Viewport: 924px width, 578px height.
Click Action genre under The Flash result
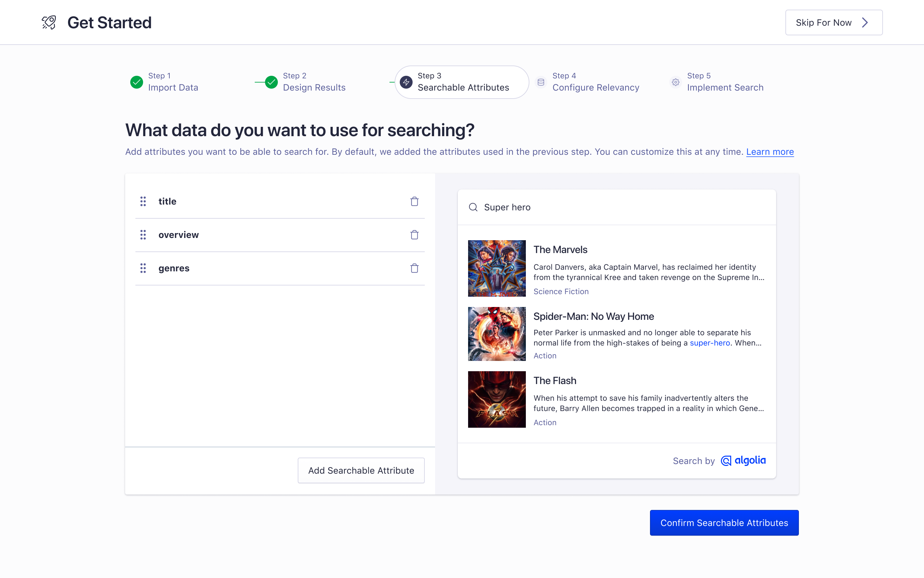(545, 422)
